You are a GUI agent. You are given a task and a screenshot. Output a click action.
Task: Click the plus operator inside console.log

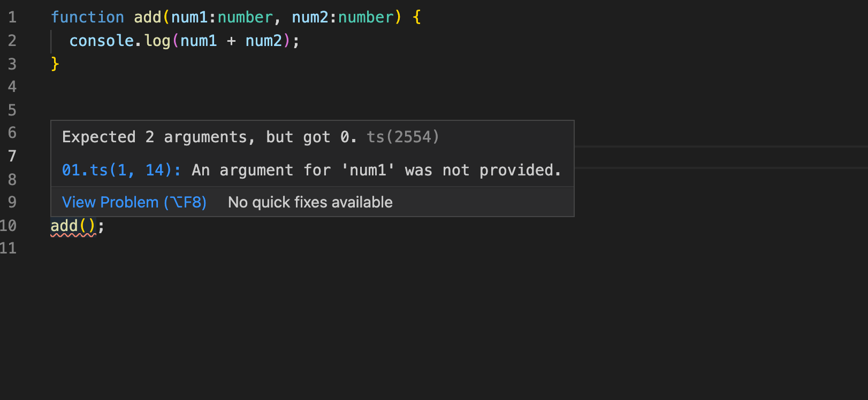[231, 41]
